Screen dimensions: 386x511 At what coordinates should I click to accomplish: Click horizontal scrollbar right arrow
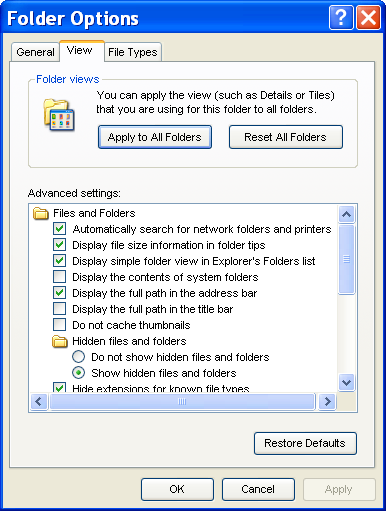(x=327, y=401)
